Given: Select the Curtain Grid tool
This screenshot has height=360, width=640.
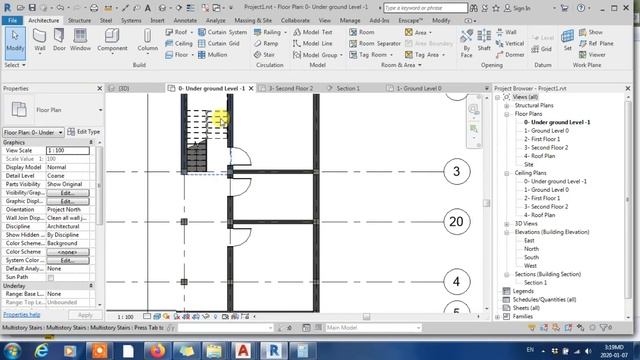Looking at the screenshot, I should pyautogui.click(x=218, y=43).
